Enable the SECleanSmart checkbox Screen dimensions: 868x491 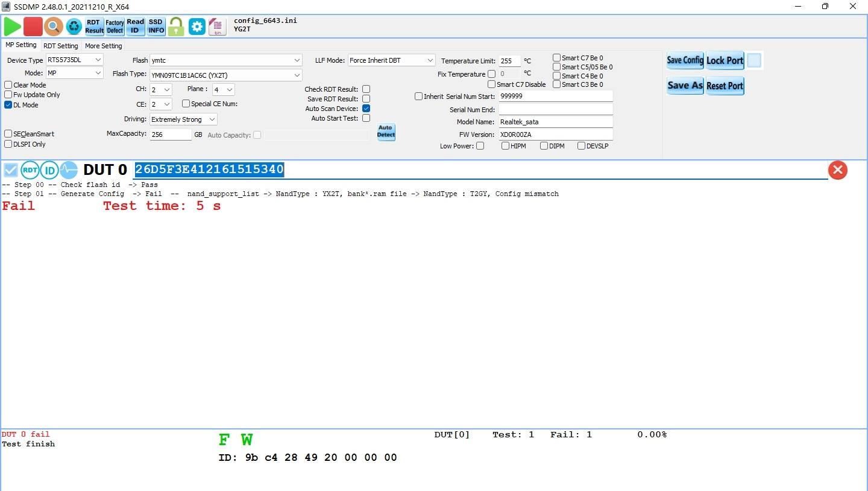8,134
